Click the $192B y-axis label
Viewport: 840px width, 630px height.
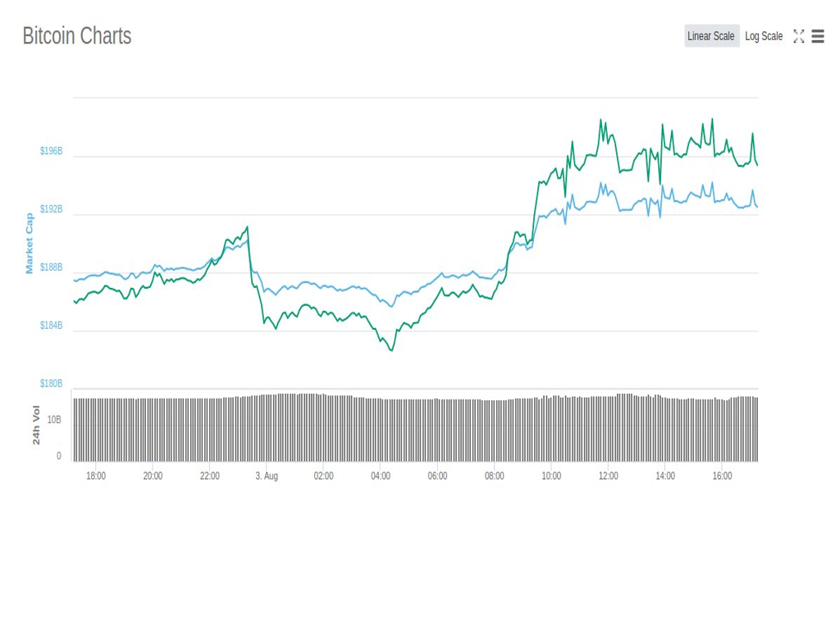point(51,209)
